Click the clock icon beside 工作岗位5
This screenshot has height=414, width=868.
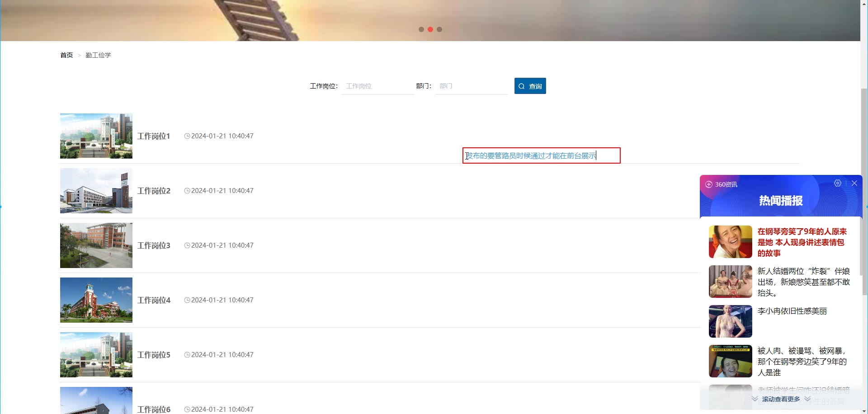pyautogui.click(x=187, y=355)
